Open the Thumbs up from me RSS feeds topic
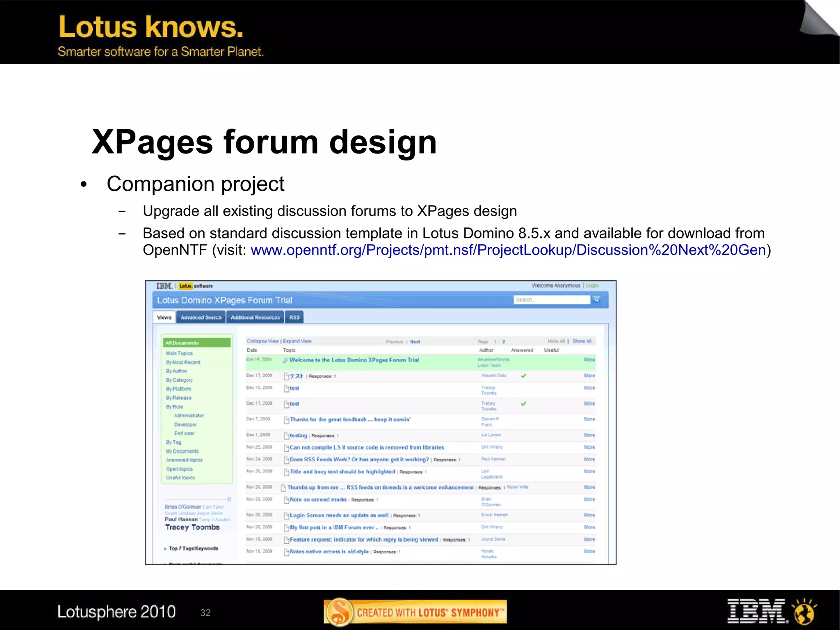This screenshot has height=630, width=840. [380, 488]
